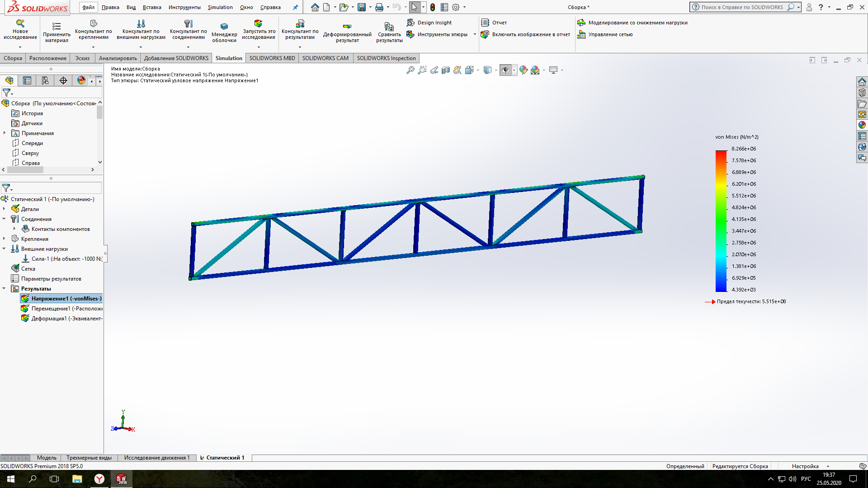Screen dimensions: 868x488
Task: Click Zoom to Area magnifier icon
Action: pos(422,70)
